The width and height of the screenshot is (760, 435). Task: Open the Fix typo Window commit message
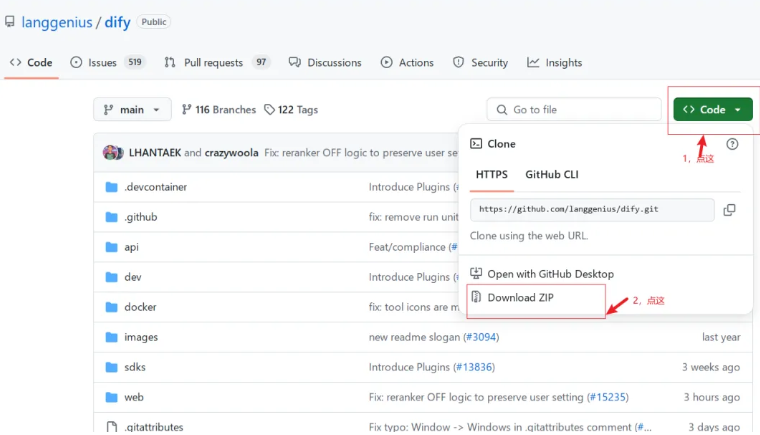coord(502,427)
